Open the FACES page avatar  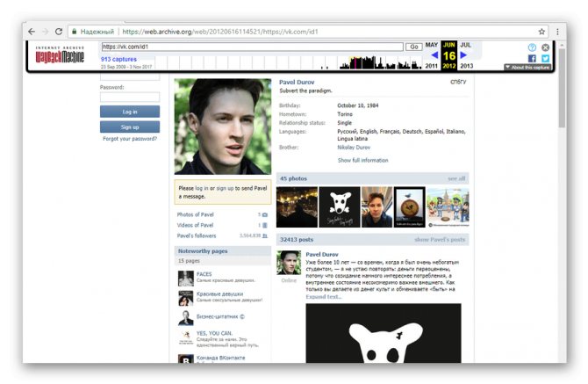point(186,279)
